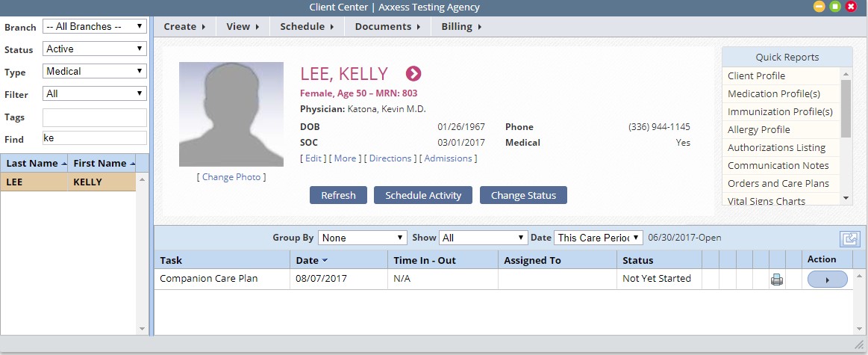Image resolution: width=868 pixels, height=355 pixels.
Task: Click the arrow icon next to LEE, KELLY
Action: (413, 73)
